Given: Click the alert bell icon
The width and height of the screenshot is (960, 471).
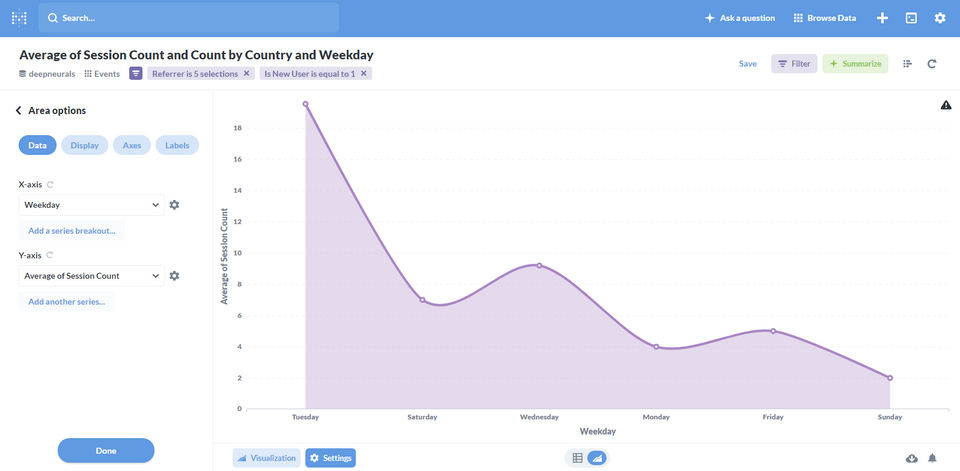Looking at the screenshot, I should tap(932, 458).
